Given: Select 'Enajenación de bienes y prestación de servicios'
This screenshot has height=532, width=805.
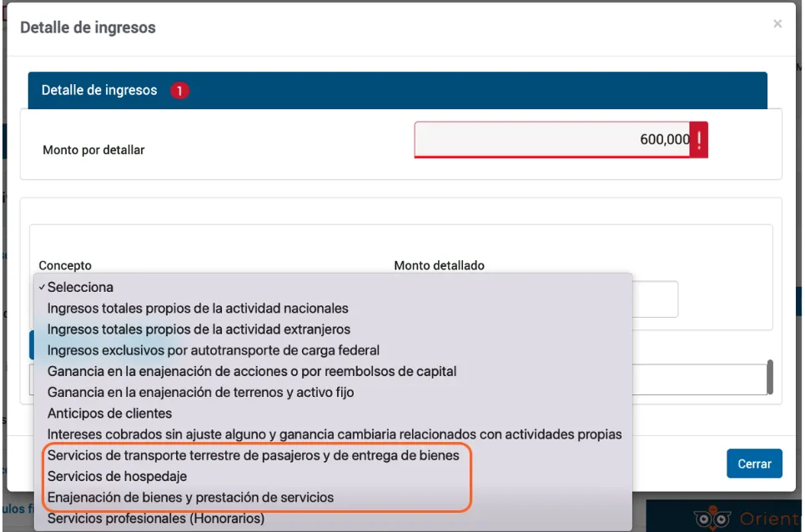Looking at the screenshot, I should point(190,498).
